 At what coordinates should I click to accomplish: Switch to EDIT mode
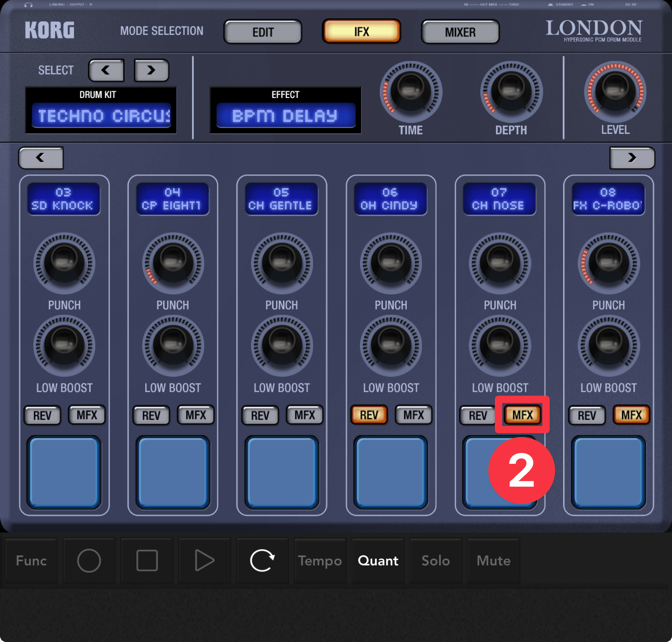(x=263, y=32)
